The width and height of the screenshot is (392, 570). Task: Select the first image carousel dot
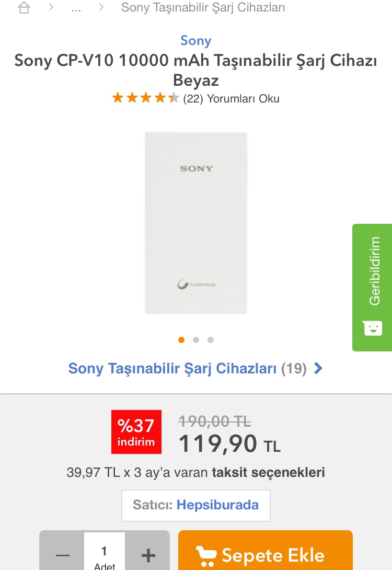[x=181, y=340]
